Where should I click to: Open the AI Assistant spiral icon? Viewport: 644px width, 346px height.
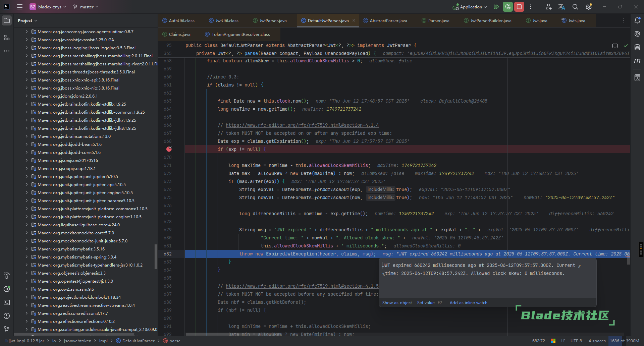click(637, 34)
